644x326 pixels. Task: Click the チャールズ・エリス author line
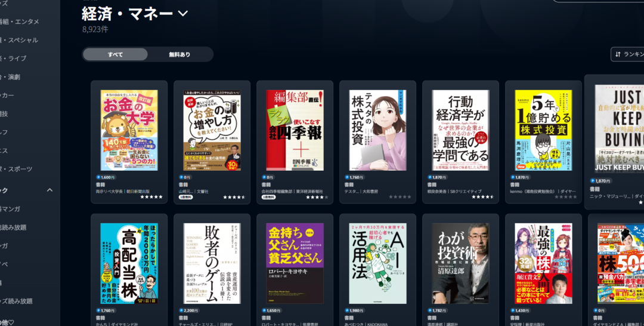[x=205, y=324]
